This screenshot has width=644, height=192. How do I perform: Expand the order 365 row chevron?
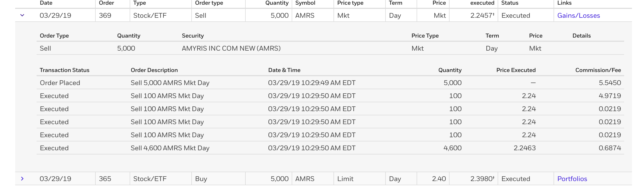[22, 179]
